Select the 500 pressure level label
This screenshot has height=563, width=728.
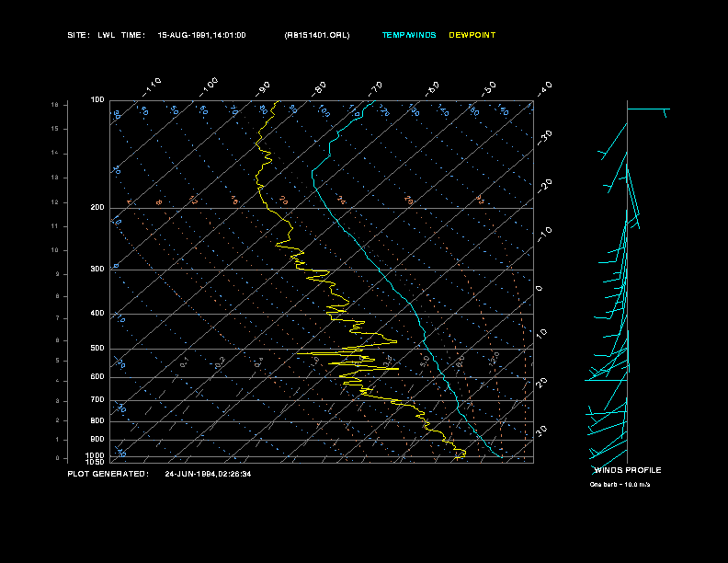97,349
